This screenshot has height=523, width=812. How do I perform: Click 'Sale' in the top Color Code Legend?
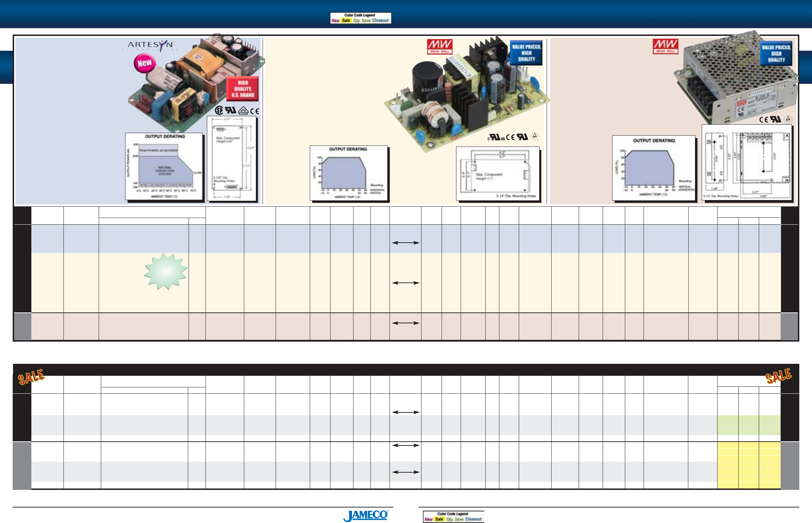(346, 20)
